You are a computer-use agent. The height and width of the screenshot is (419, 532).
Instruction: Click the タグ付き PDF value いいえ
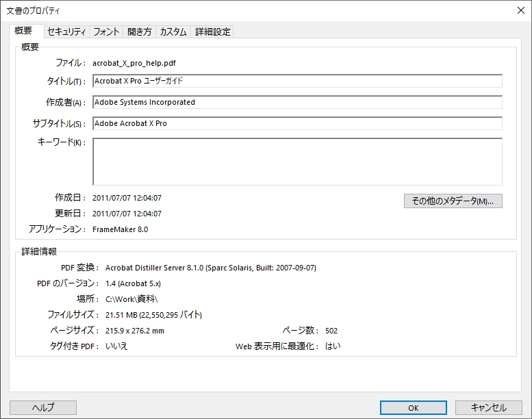(116, 346)
